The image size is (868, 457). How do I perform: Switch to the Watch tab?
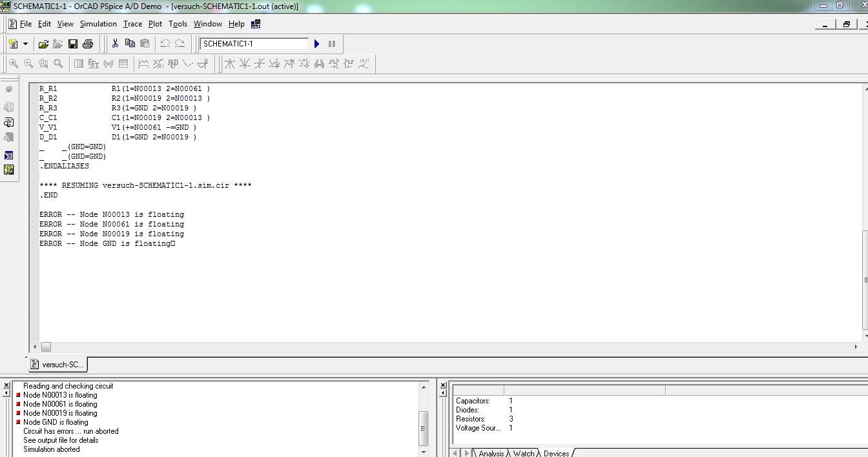click(x=524, y=453)
